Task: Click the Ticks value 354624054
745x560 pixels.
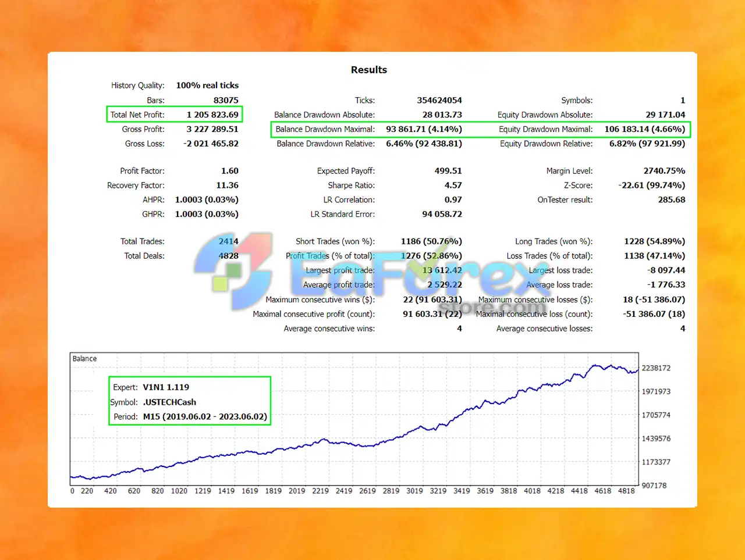Action: click(439, 100)
